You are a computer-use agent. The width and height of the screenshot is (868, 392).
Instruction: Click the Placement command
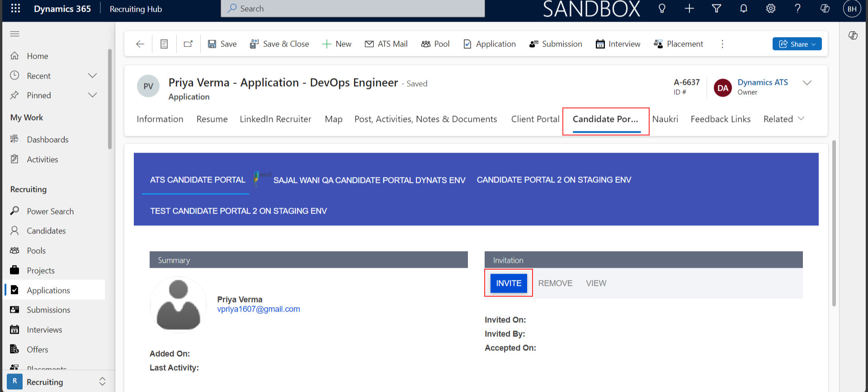(678, 44)
